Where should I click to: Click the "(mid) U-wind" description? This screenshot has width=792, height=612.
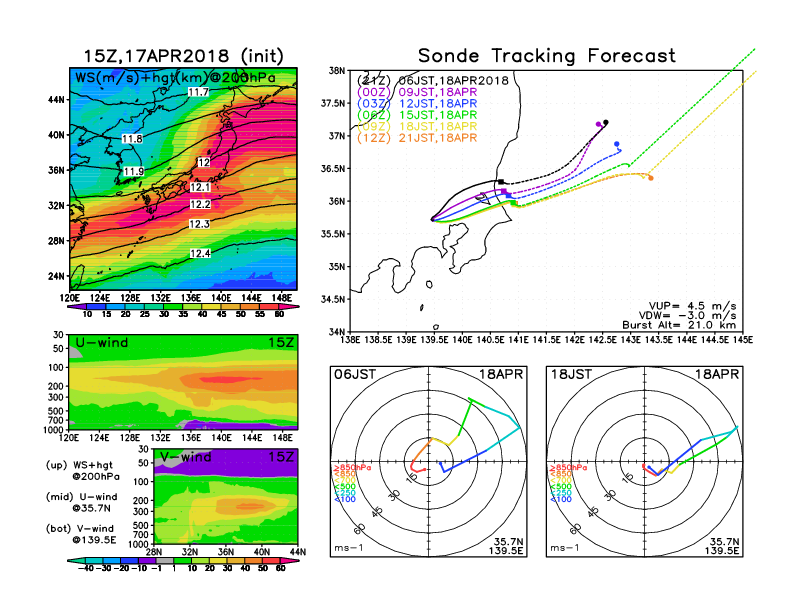tap(81, 497)
